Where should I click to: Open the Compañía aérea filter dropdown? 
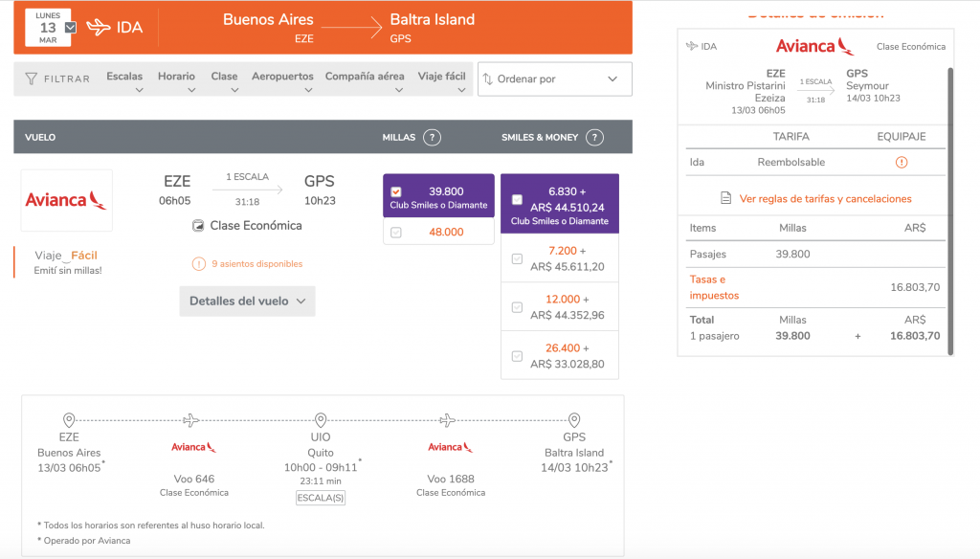(x=365, y=80)
